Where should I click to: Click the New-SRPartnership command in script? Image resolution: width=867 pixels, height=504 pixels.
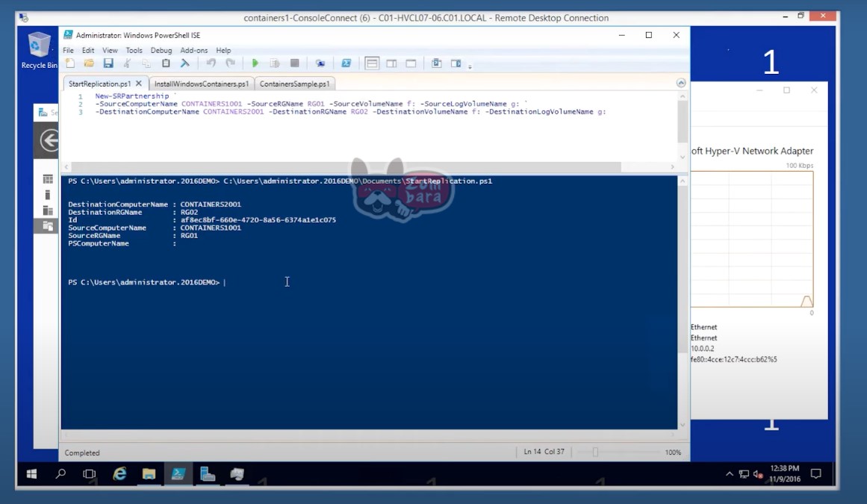[131, 96]
